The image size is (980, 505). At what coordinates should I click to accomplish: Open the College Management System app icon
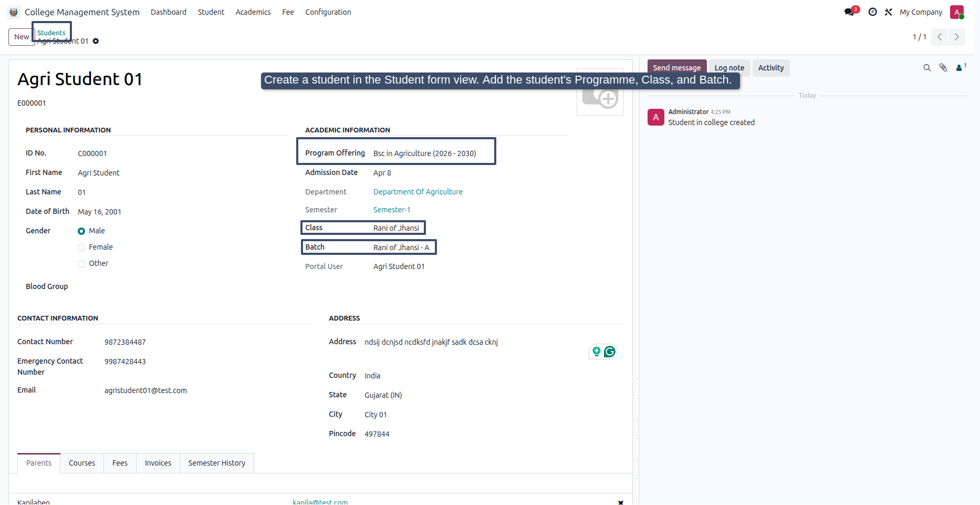point(14,12)
